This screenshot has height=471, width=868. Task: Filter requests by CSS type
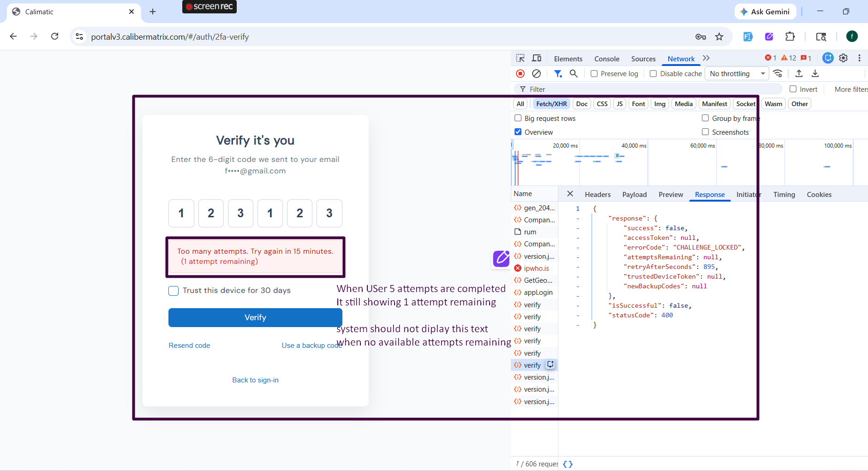coord(602,104)
